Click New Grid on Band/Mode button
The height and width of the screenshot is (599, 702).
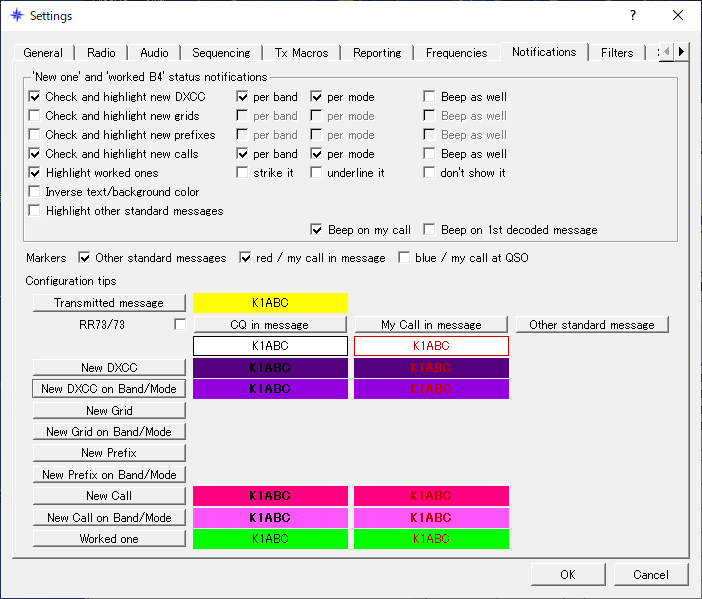[x=109, y=432]
